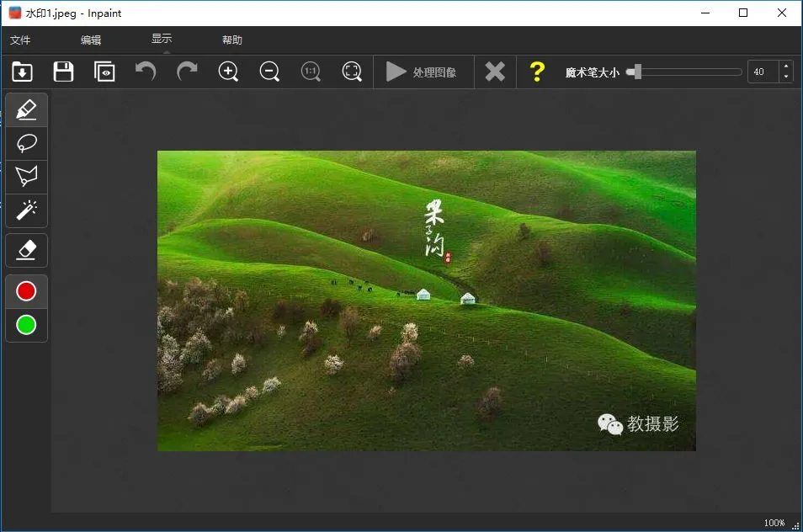Select the Magic Wand tool
The image size is (803, 532).
point(26,210)
